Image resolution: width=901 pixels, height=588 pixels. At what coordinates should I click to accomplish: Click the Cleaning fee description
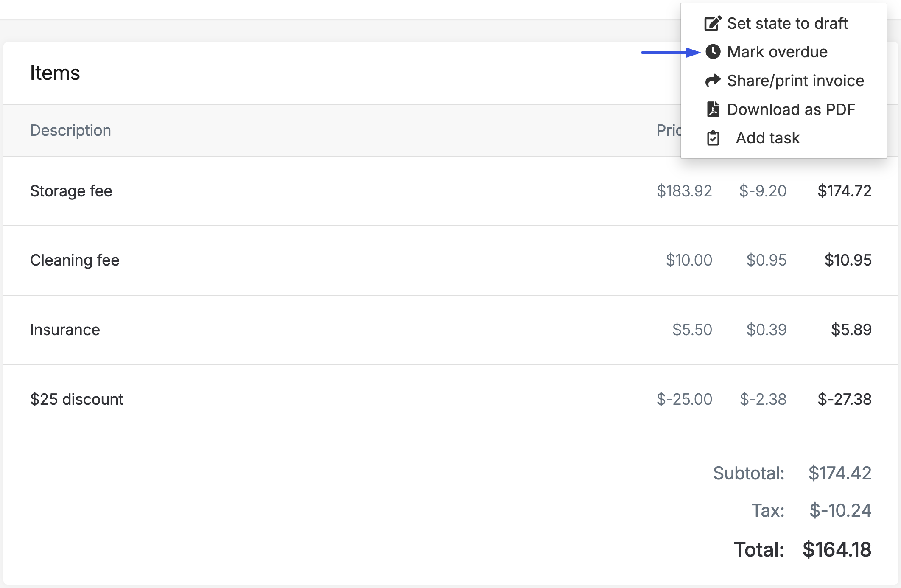(x=75, y=260)
